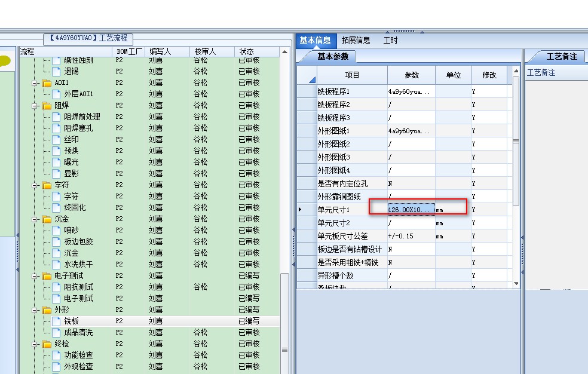Click the 单元尺寸1 parameter cell 126.00X10...

[411, 210]
